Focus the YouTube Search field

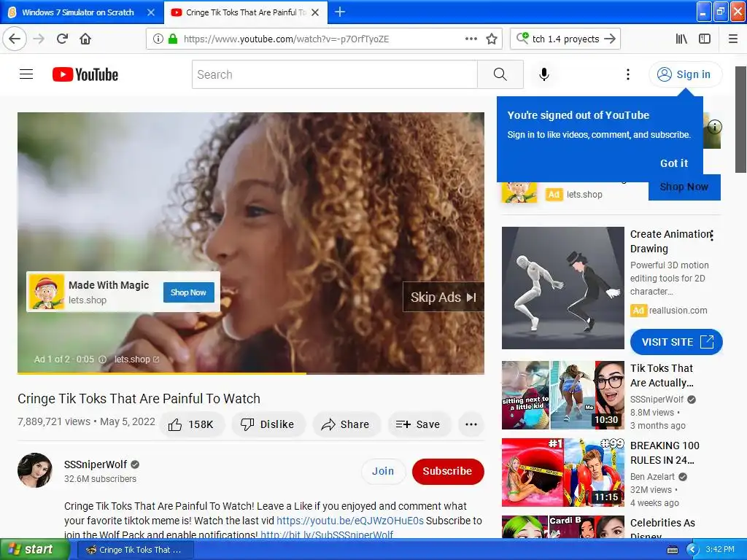coord(334,74)
